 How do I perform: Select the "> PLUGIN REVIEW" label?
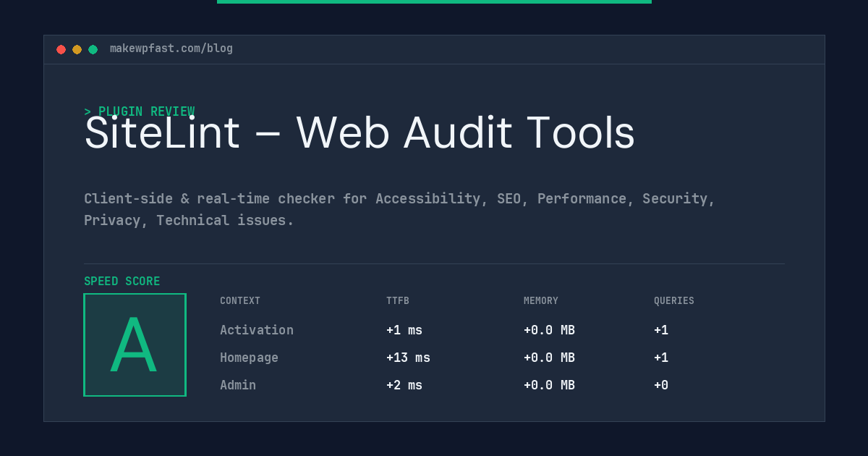pos(140,111)
